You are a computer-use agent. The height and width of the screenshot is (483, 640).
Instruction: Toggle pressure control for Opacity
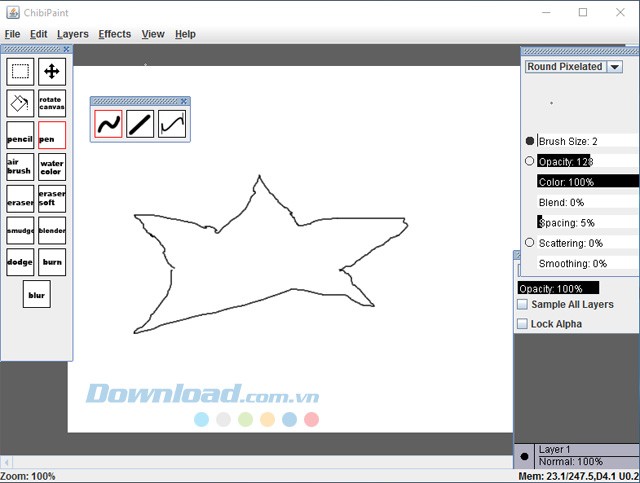click(x=529, y=161)
